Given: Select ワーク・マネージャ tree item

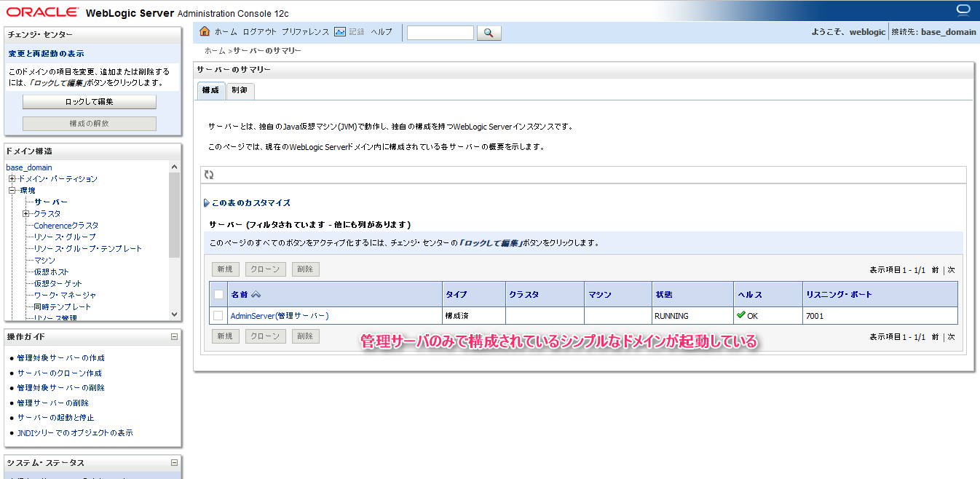Looking at the screenshot, I should coord(66,296).
